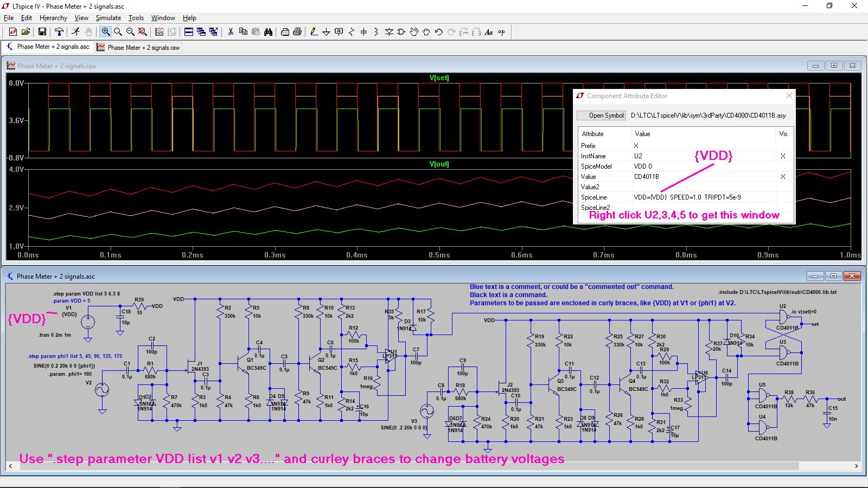Viewport: 868px width, 488px height.
Task: Open the SPICE directive .op tool
Action: point(501,32)
